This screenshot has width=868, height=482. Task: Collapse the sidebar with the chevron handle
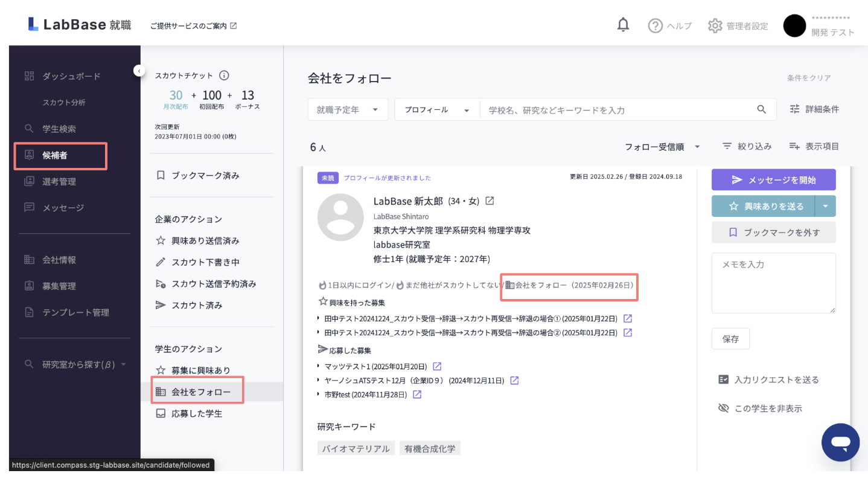pyautogui.click(x=139, y=71)
